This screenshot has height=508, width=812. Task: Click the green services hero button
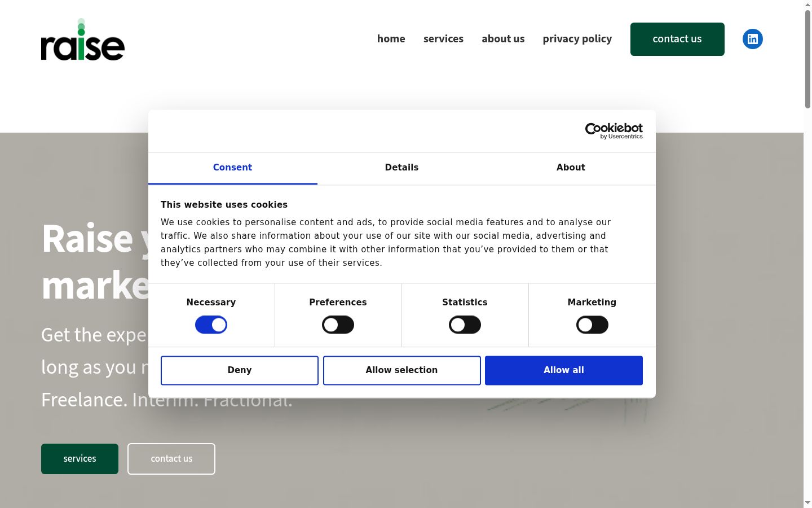coord(80,459)
